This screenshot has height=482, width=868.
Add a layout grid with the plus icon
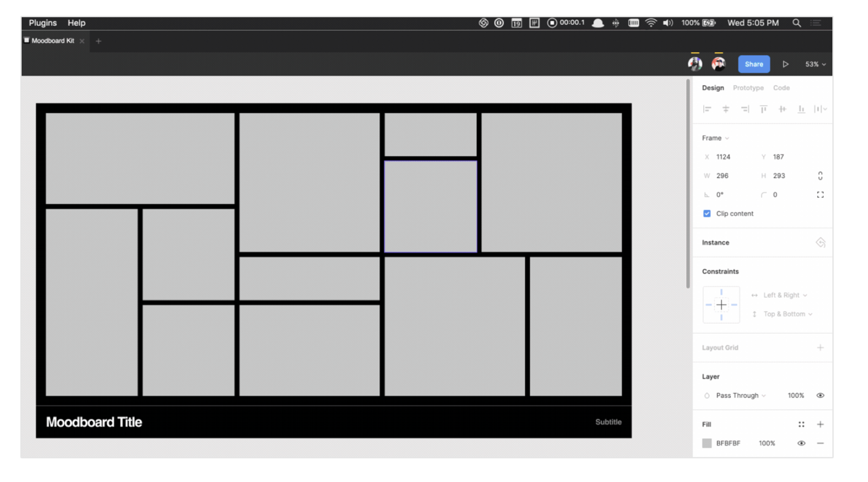820,347
